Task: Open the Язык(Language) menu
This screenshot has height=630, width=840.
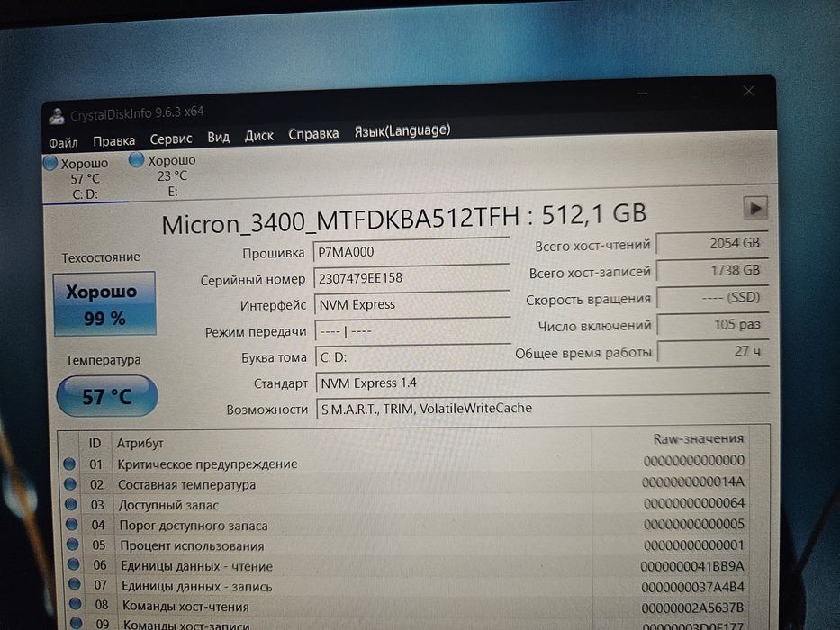Action: (402, 130)
